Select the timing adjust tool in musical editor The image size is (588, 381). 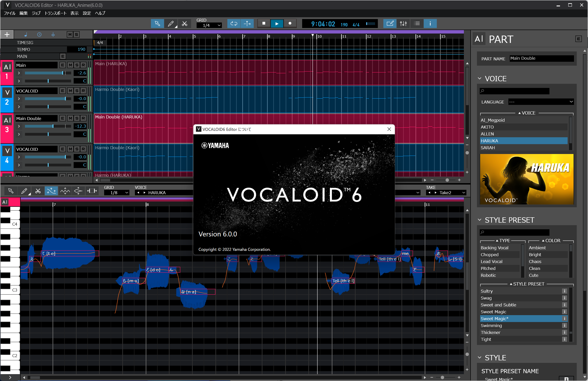92,191
